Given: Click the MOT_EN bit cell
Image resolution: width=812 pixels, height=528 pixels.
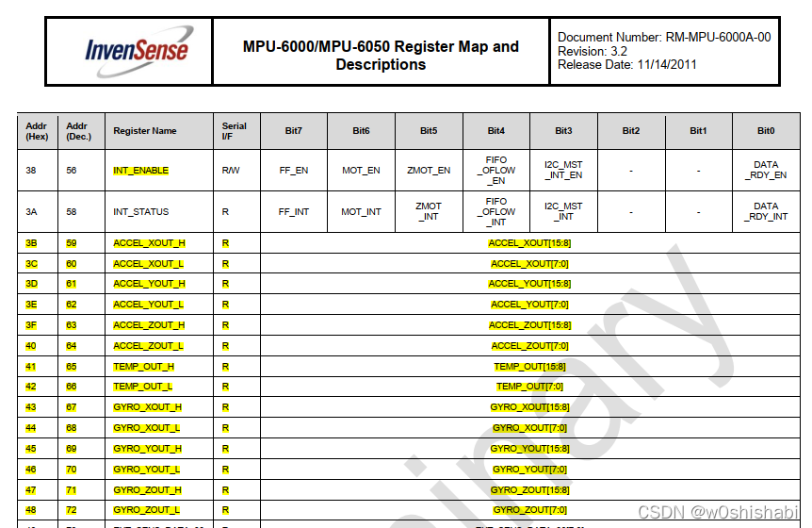Looking at the screenshot, I should [x=361, y=171].
